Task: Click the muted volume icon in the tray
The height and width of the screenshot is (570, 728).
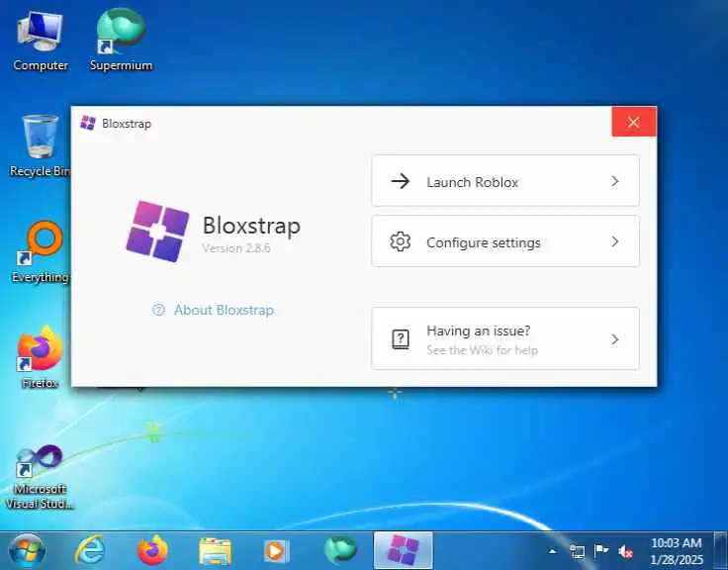Action: pyautogui.click(x=625, y=551)
